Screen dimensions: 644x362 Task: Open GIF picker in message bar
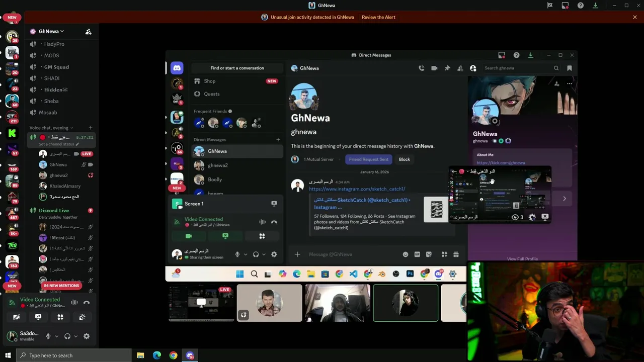pyautogui.click(x=417, y=254)
